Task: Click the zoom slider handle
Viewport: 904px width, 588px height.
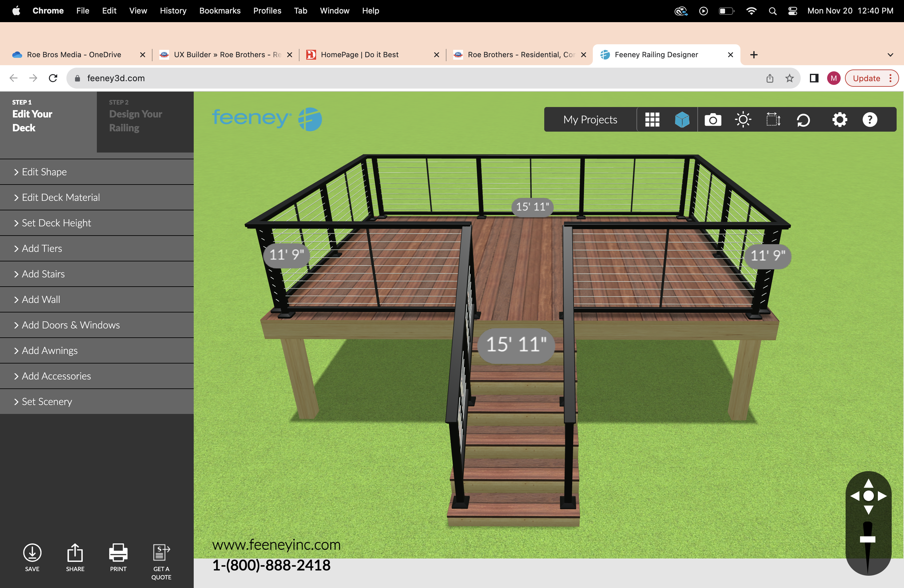Action: click(x=867, y=539)
